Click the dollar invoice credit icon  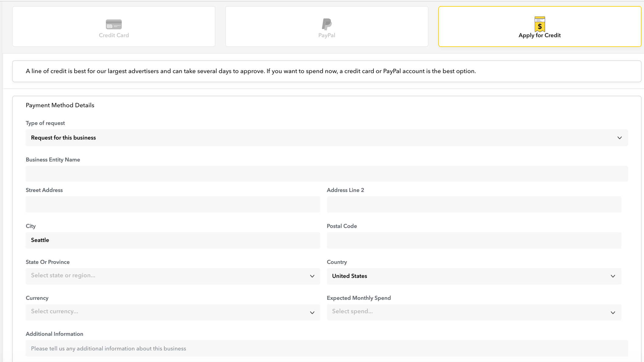tap(540, 24)
